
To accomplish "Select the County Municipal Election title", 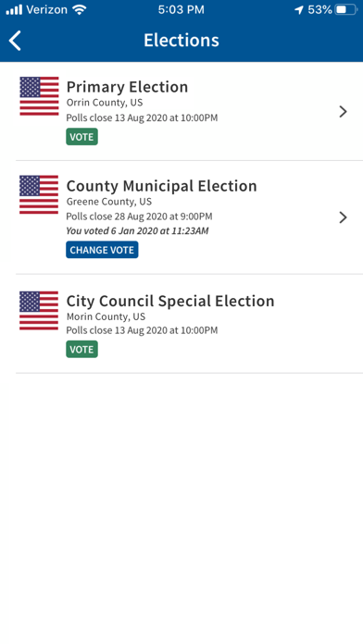I will [x=161, y=186].
